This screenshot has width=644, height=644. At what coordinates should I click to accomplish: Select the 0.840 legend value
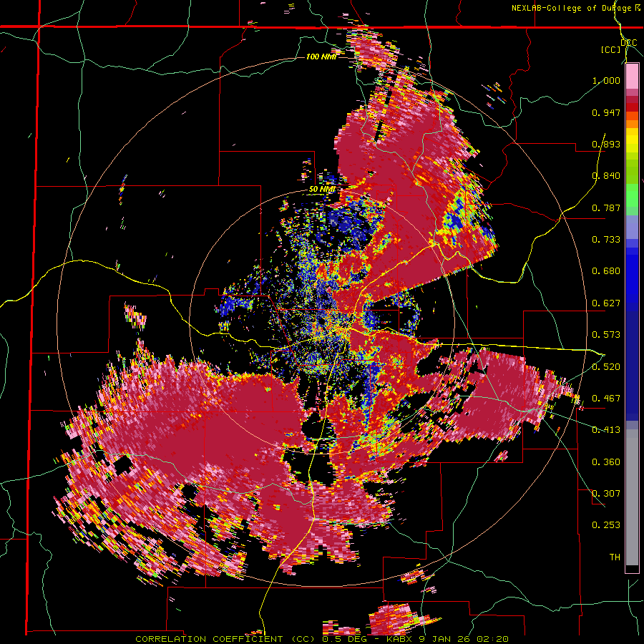tap(606, 176)
